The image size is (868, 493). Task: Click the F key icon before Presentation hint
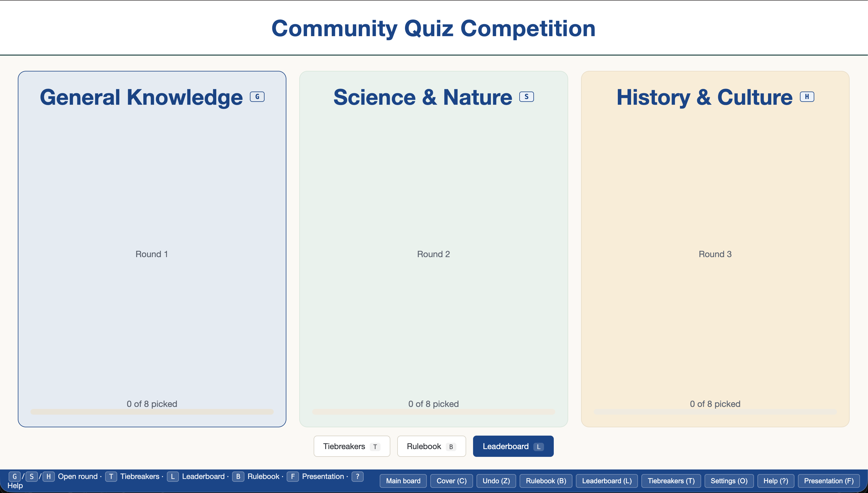[x=293, y=476]
